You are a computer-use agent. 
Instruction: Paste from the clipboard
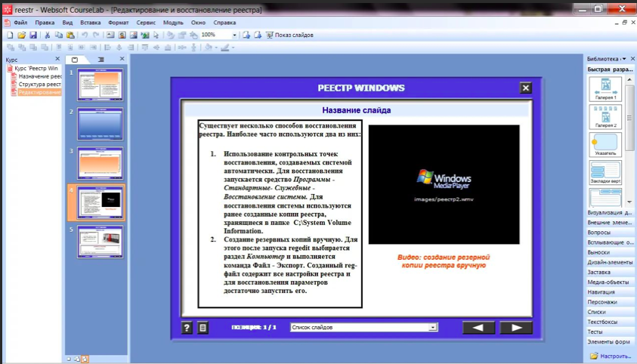[x=70, y=35]
